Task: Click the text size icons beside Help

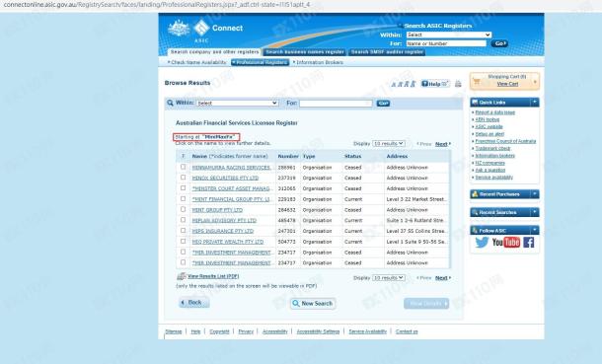Action: click(403, 84)
